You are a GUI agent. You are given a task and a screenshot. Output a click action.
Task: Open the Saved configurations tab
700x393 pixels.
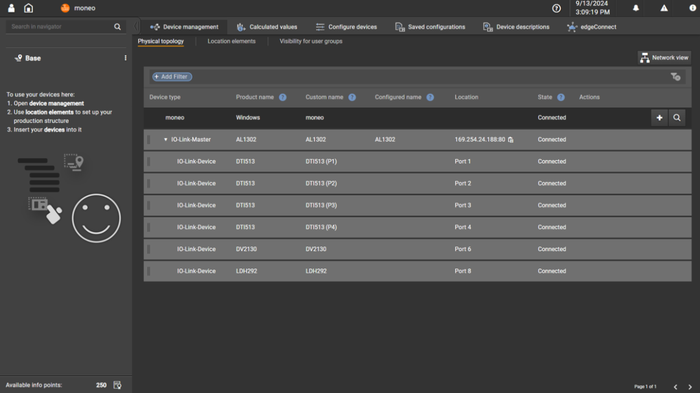[430, 27]
